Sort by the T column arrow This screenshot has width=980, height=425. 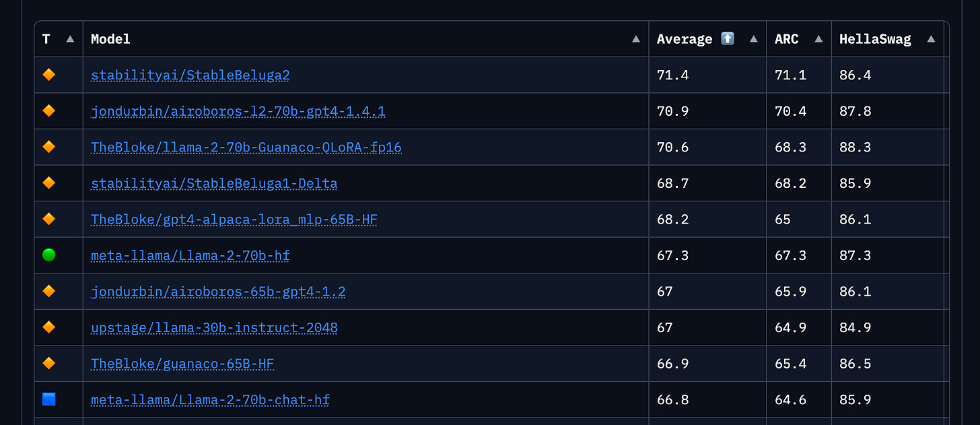tap(70, 39)
